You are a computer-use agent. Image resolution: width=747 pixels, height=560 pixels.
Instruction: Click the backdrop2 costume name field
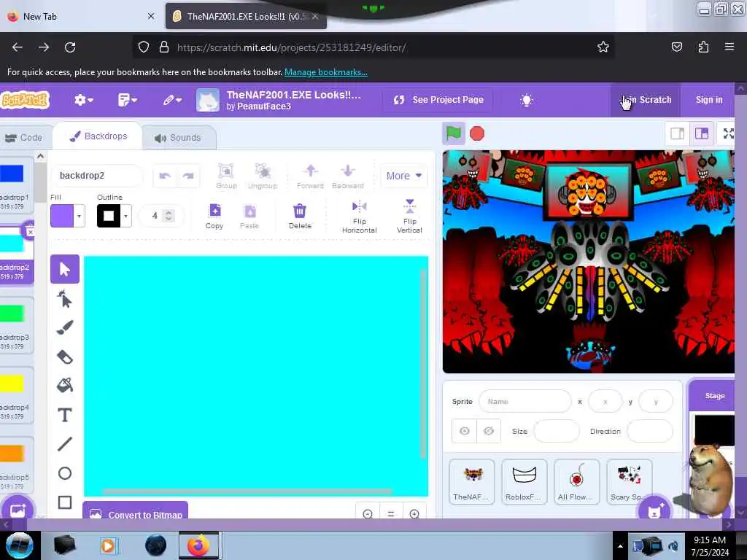pos(97,176)
